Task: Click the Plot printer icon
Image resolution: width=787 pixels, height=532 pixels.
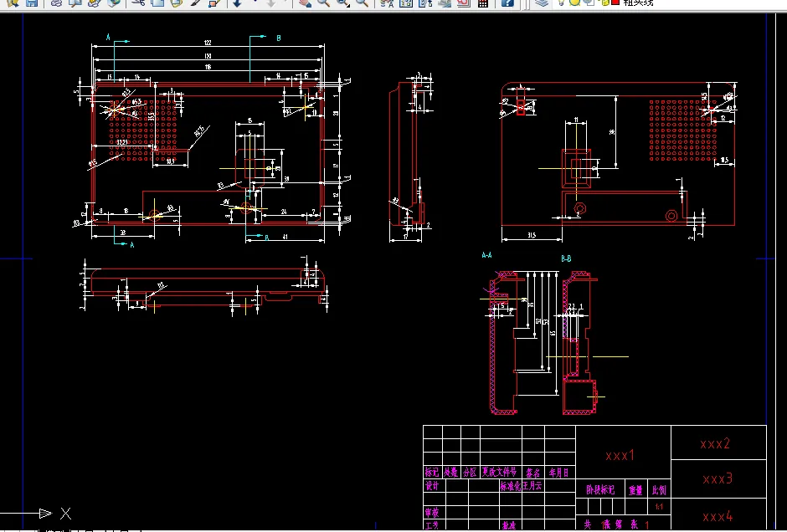Action: point(56,3)
